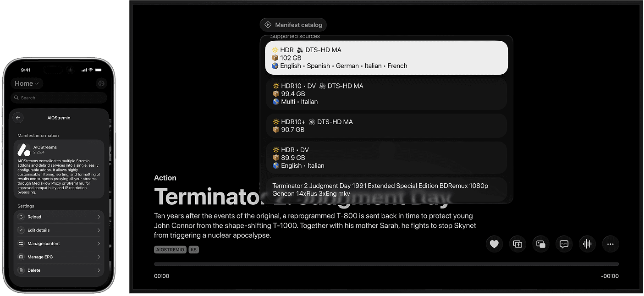Open the subtitles icon
Image resolution: width=644 pixels, height=296 pixels.
[x=564, y=244]
